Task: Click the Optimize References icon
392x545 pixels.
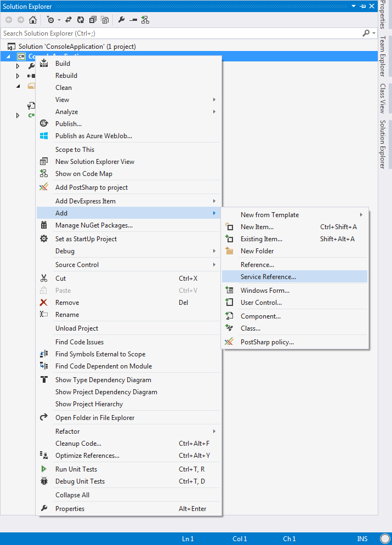Action: (44, 455)
